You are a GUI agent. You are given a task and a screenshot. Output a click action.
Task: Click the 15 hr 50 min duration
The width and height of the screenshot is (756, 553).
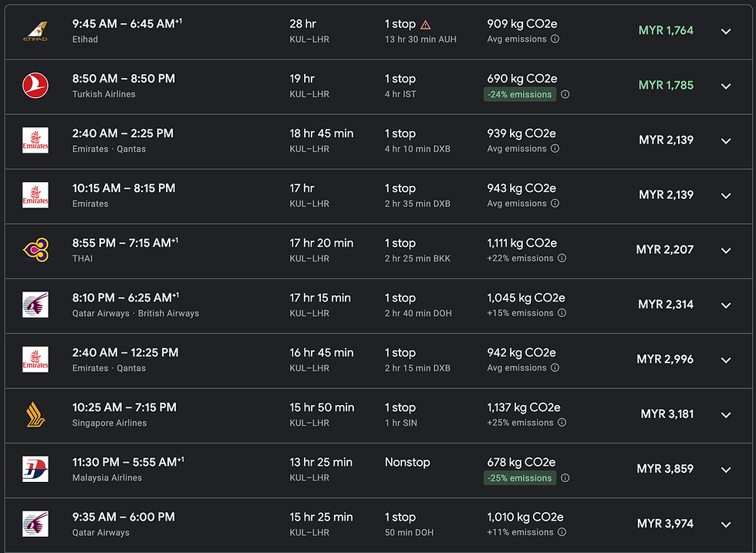tap(322, 407)
